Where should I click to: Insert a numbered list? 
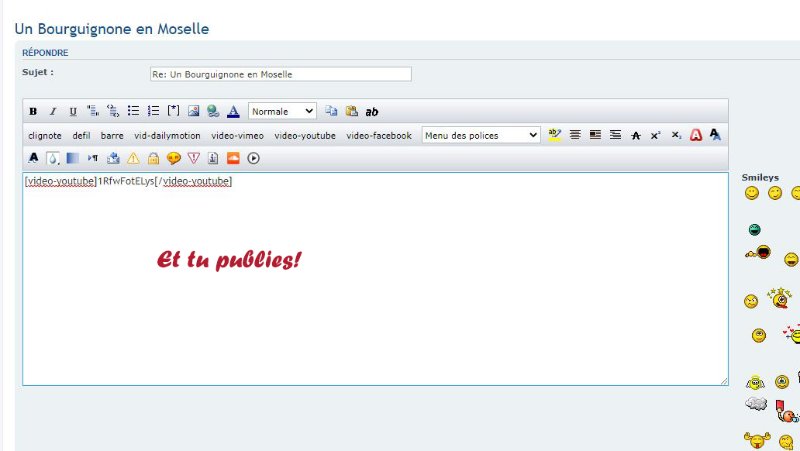tap(153, 112)
